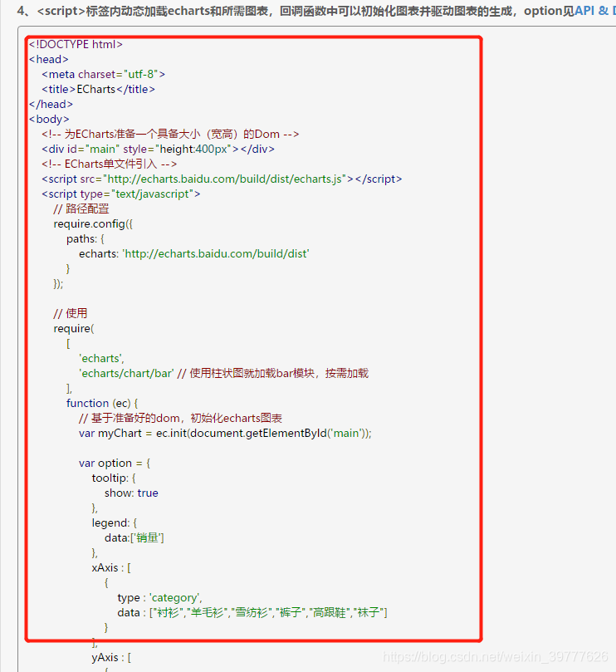Click the '<!DOCTYPE html>' code line
The height and width of the screenshot is (672, 616).
tap(76, 45)
